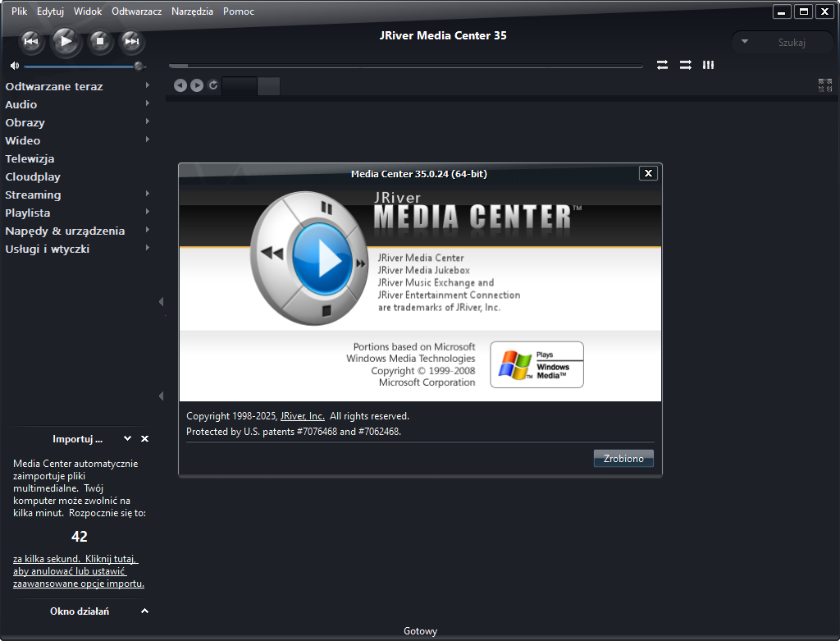The image size is (840, 641).
Task: Expand the Playlista section arrow
Action: pyautogui.click(x=148, y=212)
